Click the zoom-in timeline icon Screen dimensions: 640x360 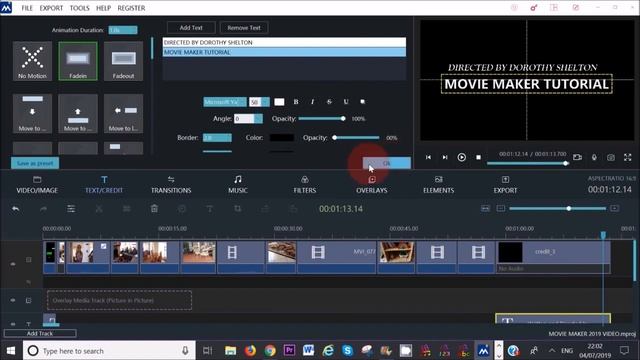(x=614, y=209)
